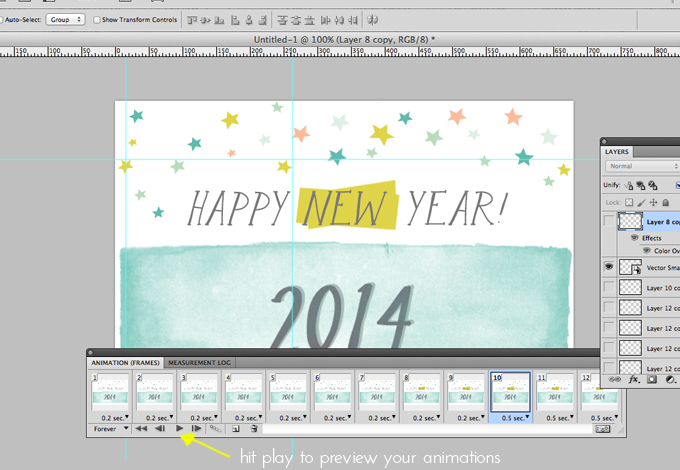
Task: Select the Layers panel tab
Action: [617, 152]
